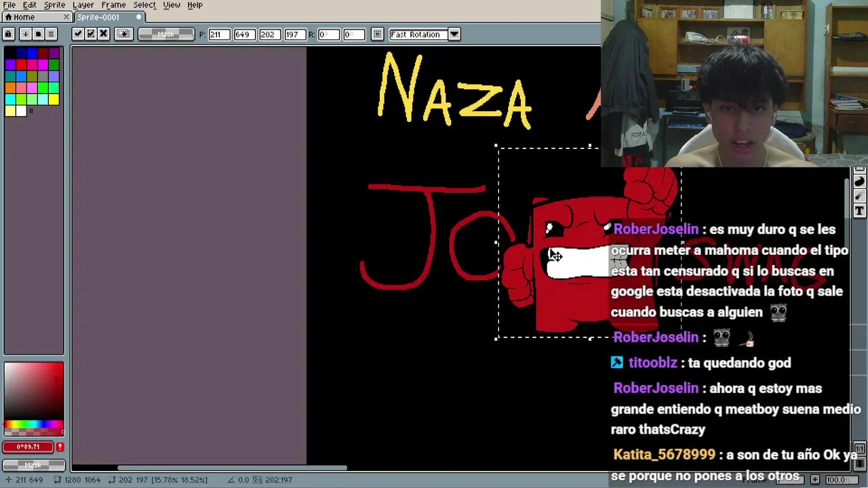Image resolution: width=868 pixels, height=488 pixels.
Task: Click selection ratio text '202:197' in the status bar
Action: click(278, 480)
